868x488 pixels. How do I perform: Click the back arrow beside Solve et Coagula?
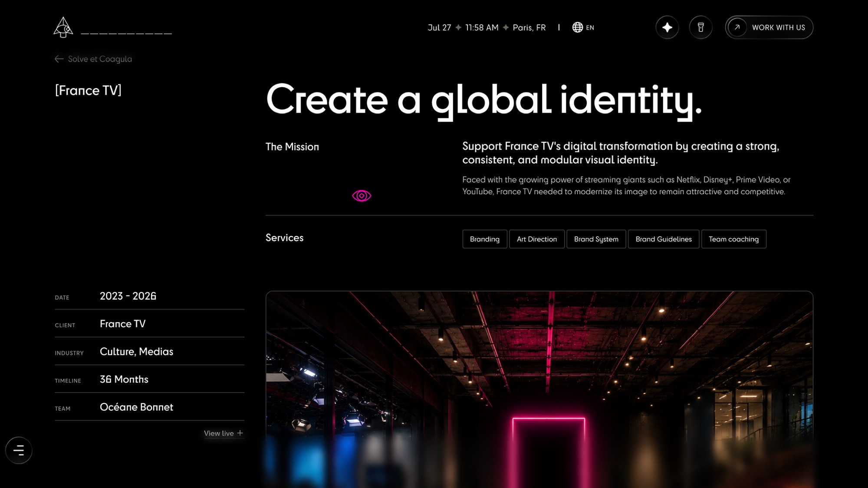point(59,59)
